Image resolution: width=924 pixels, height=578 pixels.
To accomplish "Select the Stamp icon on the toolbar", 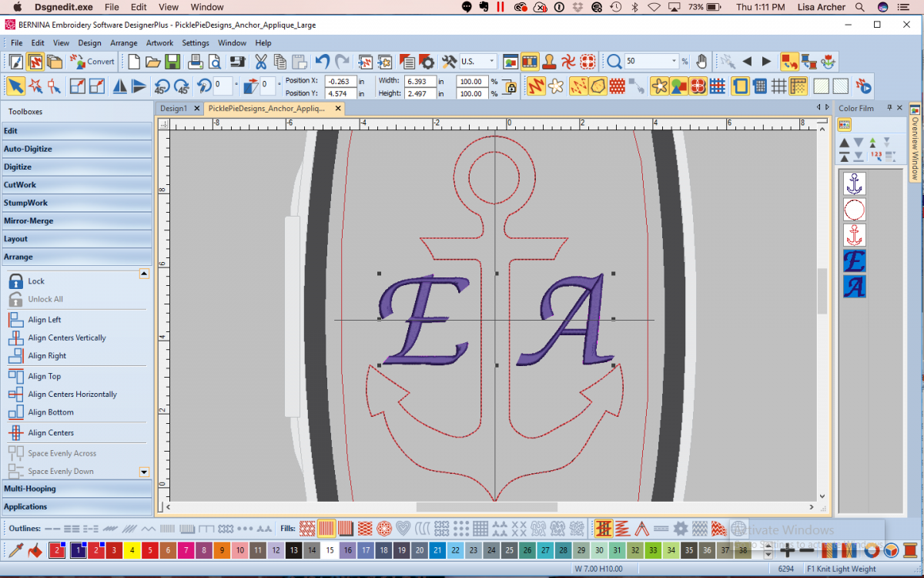I will [x=549, y=62].
